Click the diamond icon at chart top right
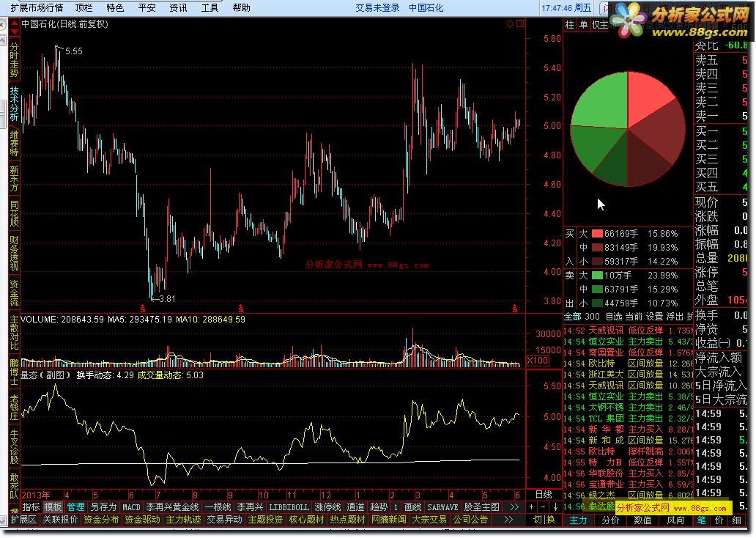 tap(510, 23)
